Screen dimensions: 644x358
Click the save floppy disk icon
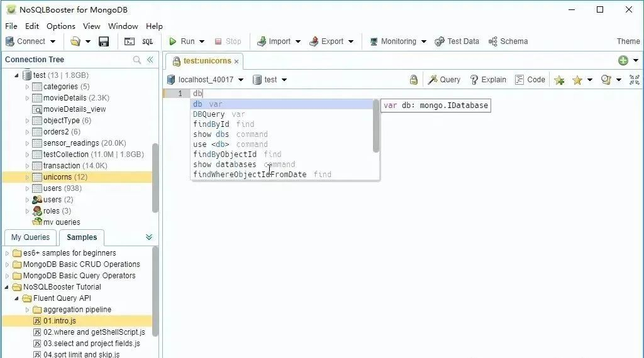click(104, 41)
